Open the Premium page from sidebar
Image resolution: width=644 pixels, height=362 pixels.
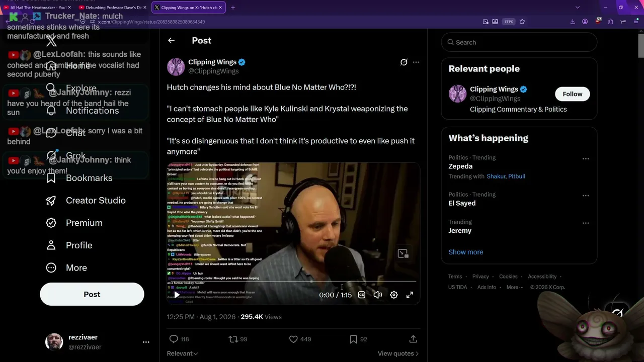pos(74,223)
